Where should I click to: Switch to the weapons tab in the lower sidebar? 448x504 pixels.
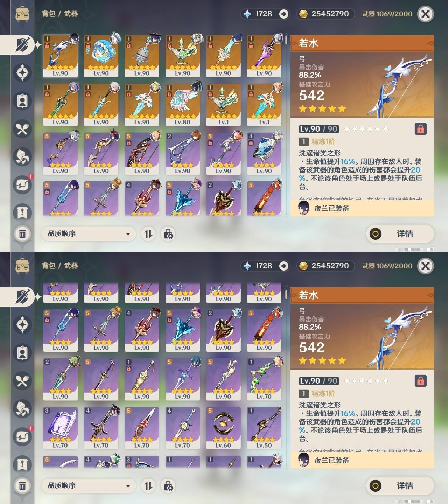(22, 297)
